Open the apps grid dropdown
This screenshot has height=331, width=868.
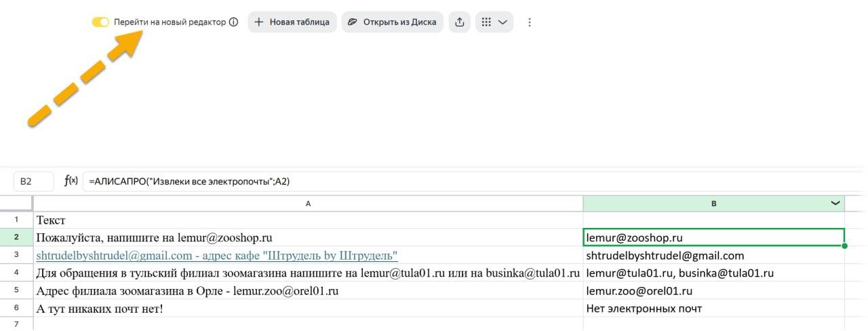pos(494,22)
